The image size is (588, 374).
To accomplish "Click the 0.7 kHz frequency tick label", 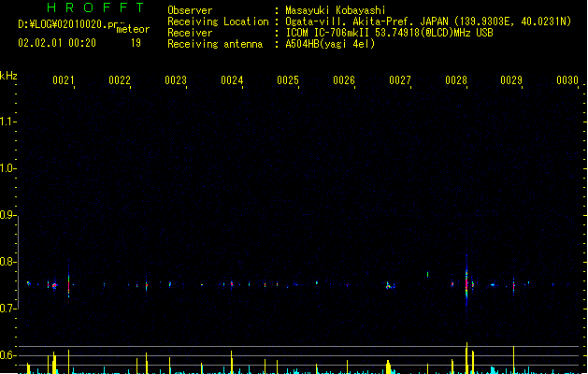I will [7, 309].
